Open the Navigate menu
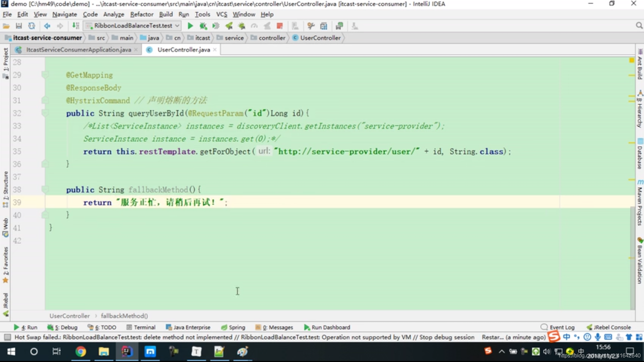The image size is (644, 362). (x=64, y=14)
